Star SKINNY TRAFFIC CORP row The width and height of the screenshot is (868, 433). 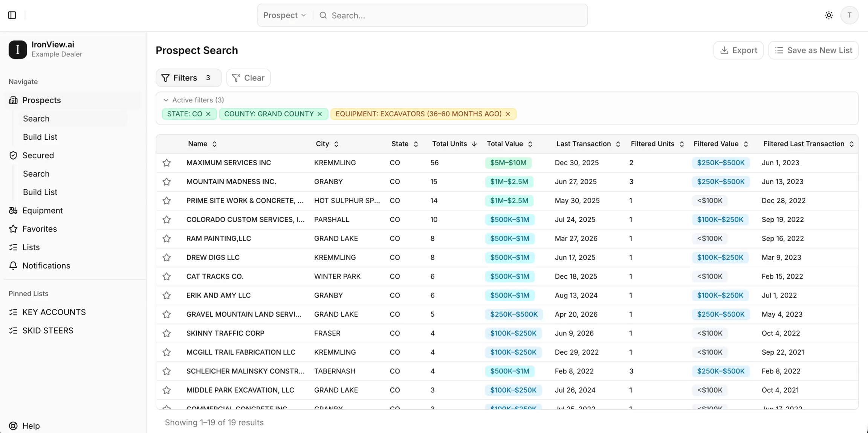[167, 333]
